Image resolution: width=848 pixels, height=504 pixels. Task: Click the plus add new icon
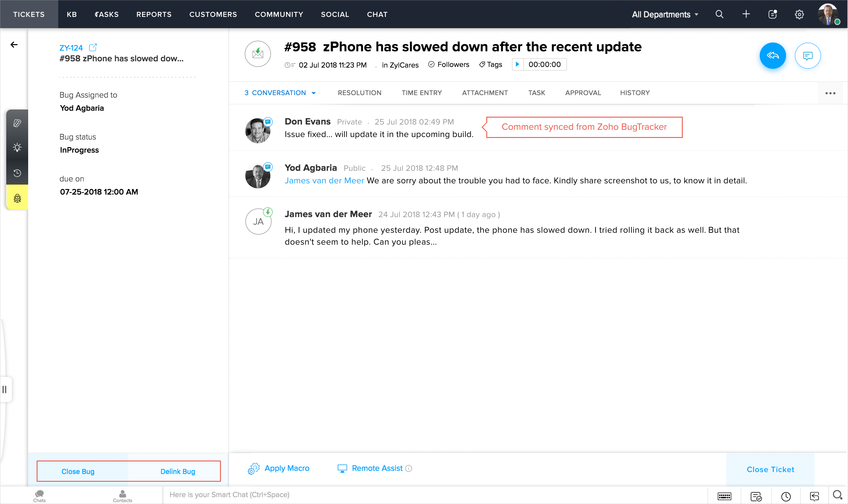tap(746, 14)
